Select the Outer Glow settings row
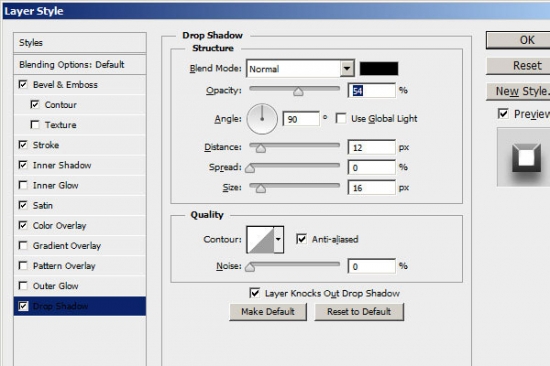The image size is (550, 366). pyautogui.click(x=80, y=286)
